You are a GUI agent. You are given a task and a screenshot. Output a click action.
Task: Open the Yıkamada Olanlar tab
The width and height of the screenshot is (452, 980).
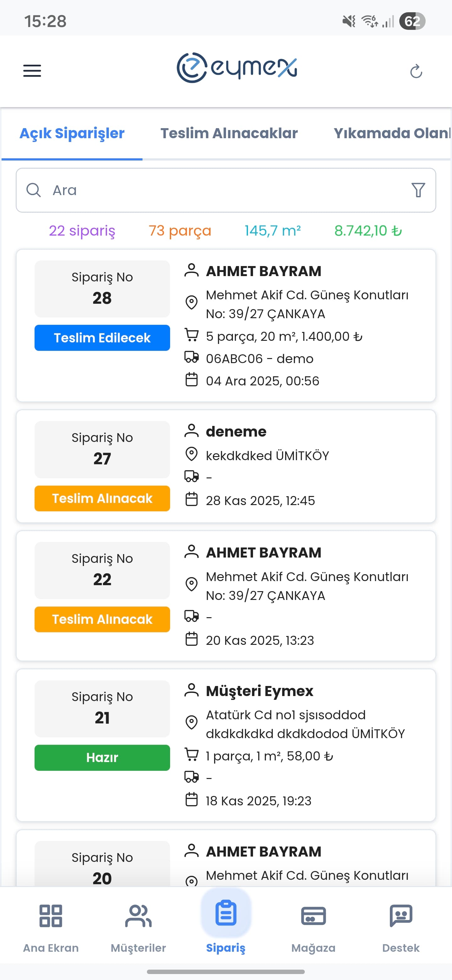391,133
